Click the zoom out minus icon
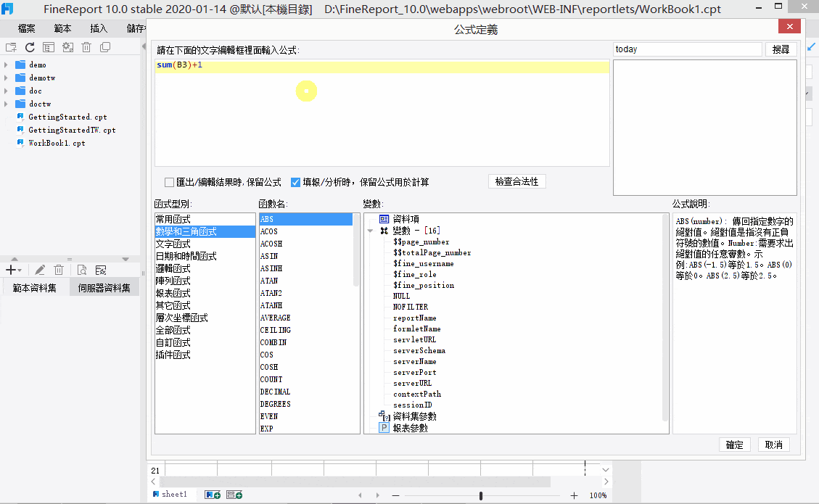This screenshot has height=504, width=819. pos(395,495)
